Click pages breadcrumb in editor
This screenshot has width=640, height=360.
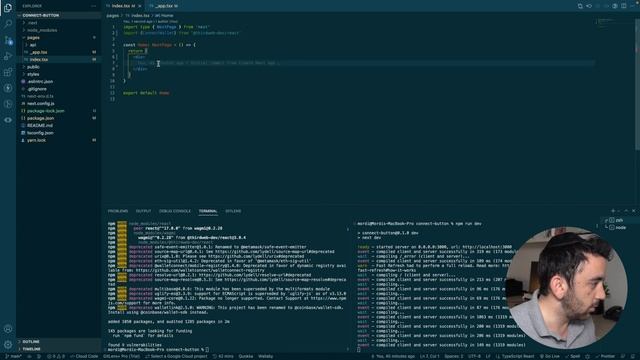[113, 16]
